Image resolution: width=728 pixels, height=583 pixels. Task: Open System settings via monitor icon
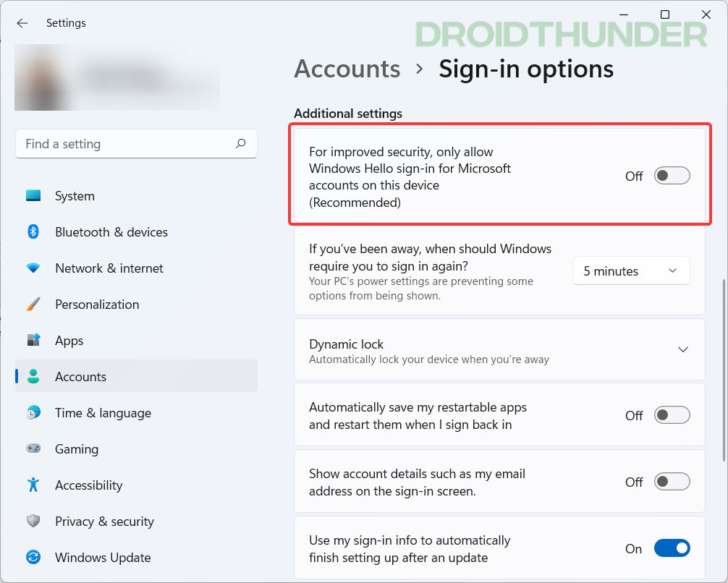[x=33, y=195]
